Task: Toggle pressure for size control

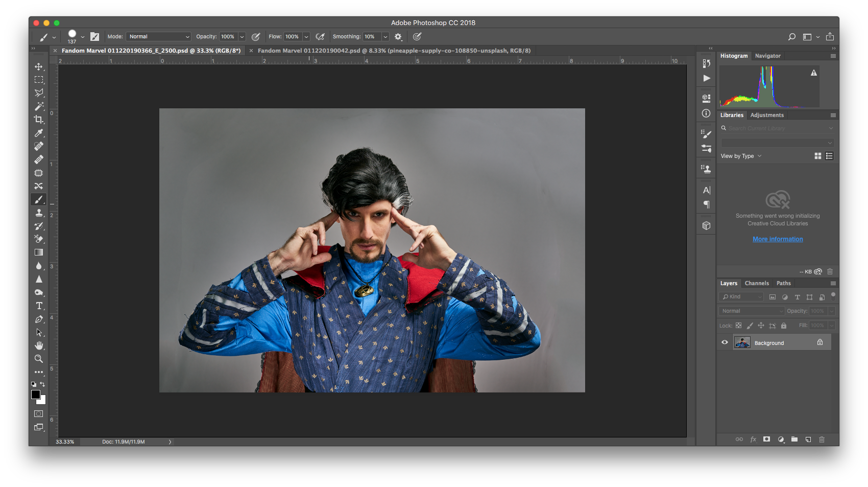Action: click(417, 37)
